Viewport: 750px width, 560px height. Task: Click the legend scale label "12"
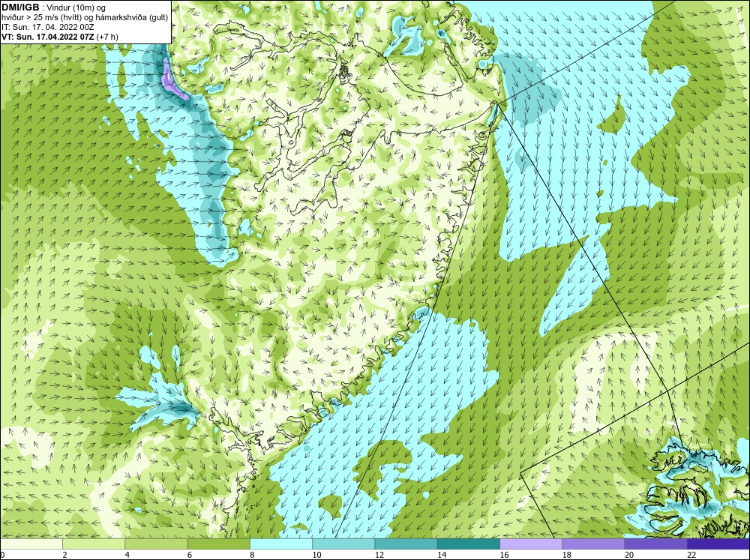pos(379,555)
